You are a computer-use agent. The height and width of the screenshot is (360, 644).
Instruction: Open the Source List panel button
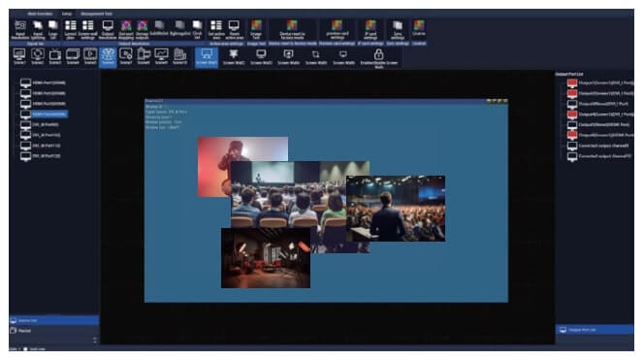coord(53,320)
